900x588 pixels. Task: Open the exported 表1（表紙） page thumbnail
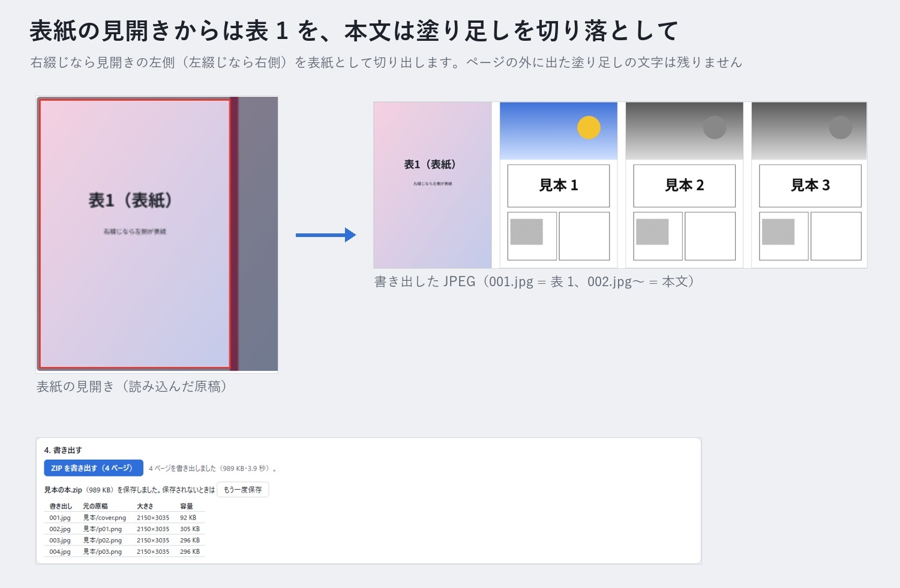pos(433,185)
